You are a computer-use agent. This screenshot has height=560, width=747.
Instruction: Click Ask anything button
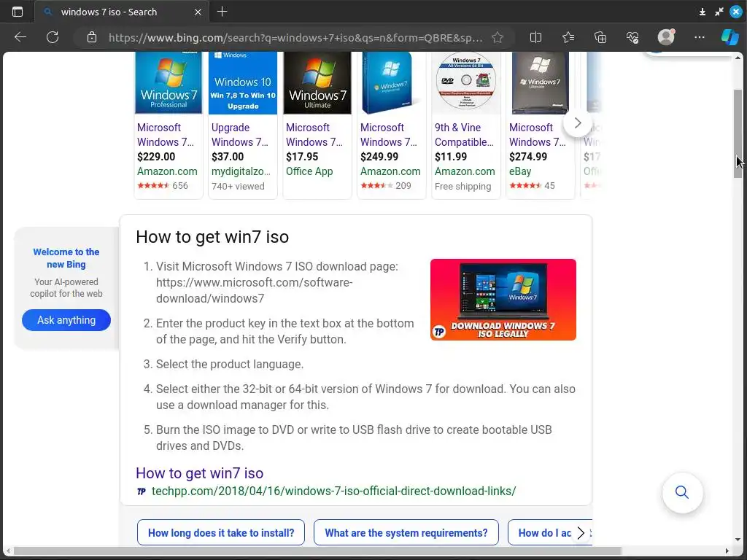pyautogui.click(x=66, y=320)
